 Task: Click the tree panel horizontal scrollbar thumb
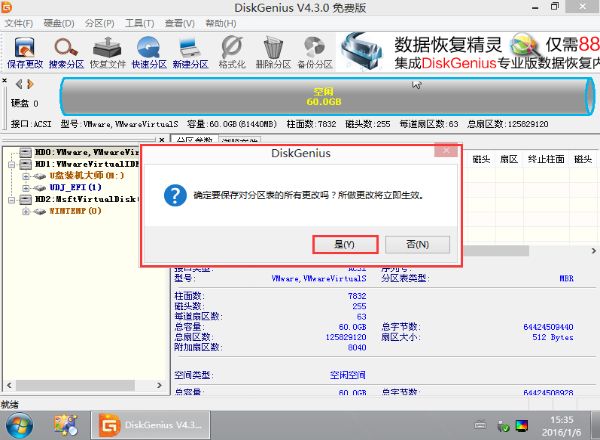click(75, 385)
